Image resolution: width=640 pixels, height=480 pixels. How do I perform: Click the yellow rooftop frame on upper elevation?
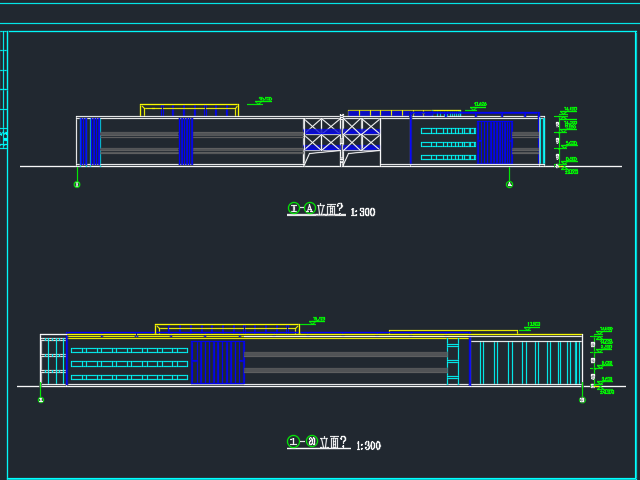(190, 108)
